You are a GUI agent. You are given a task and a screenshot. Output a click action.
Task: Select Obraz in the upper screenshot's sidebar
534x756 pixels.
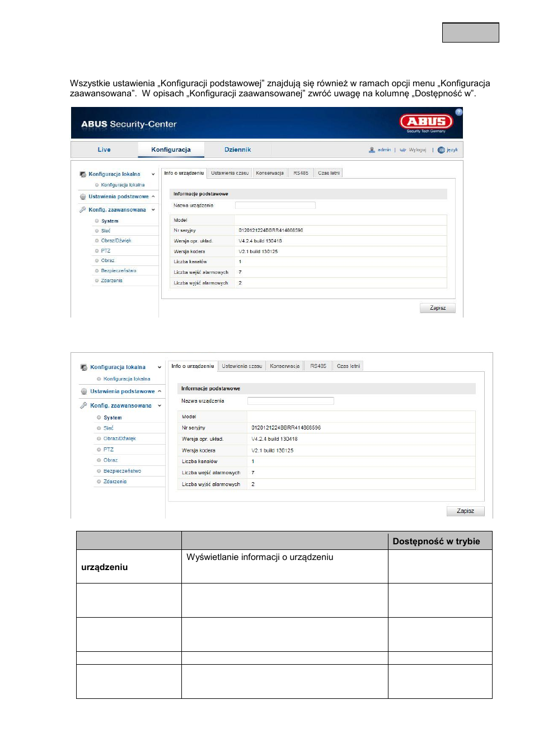tap(107, 260)
